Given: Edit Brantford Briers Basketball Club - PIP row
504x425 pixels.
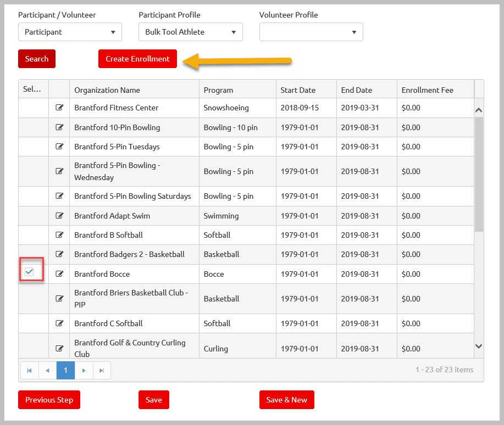Looking at the screenshot, I should pyautogui.click(x=59, y=298).
